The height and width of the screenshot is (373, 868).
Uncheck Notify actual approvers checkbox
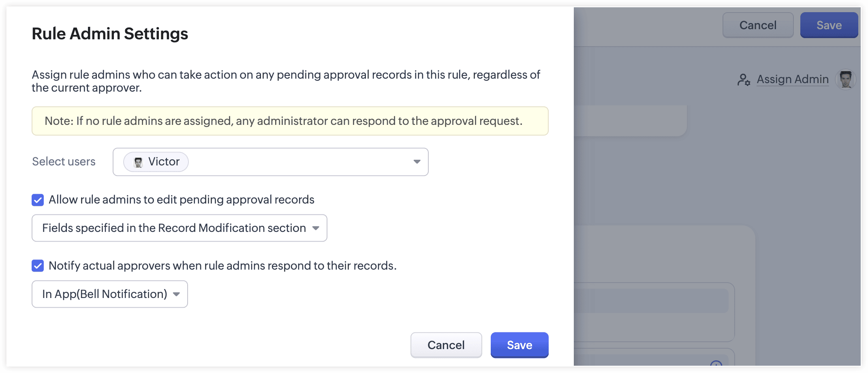point(38,266)
